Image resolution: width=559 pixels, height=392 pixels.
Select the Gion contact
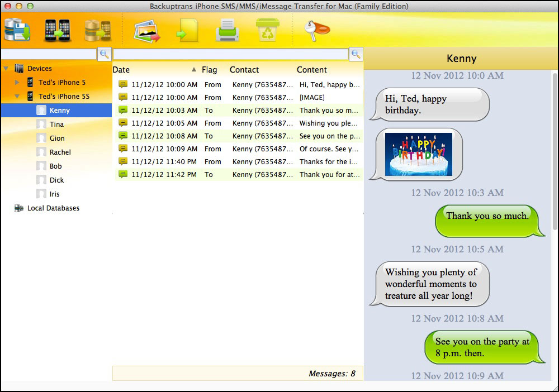pyautogui.click(x=56, y=138)
